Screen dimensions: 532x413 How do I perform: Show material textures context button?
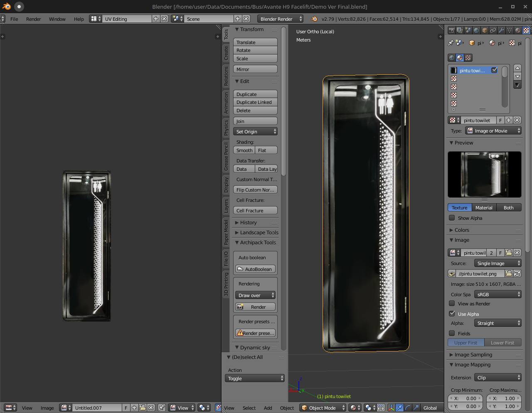click(x=460, y=58)
